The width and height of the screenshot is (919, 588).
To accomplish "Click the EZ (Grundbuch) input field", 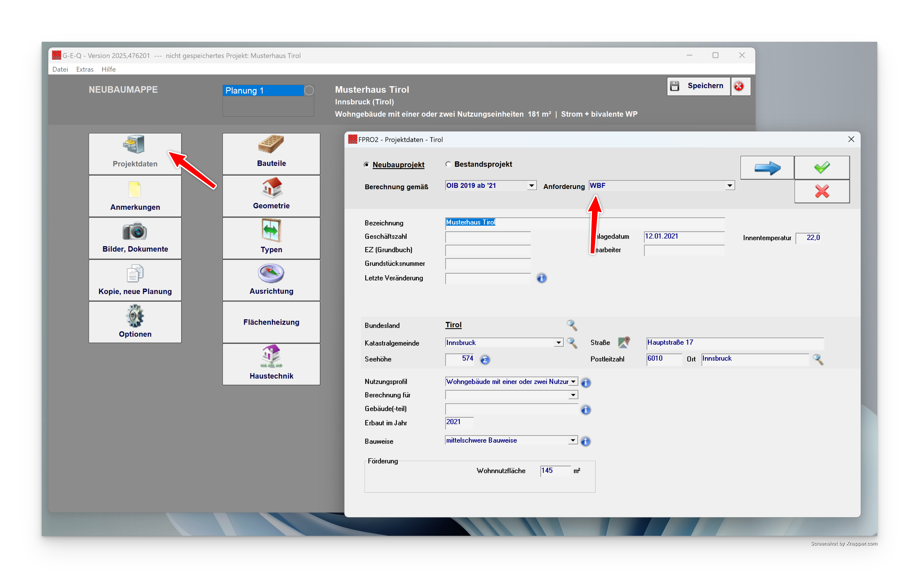I will (x=487, y=250).
